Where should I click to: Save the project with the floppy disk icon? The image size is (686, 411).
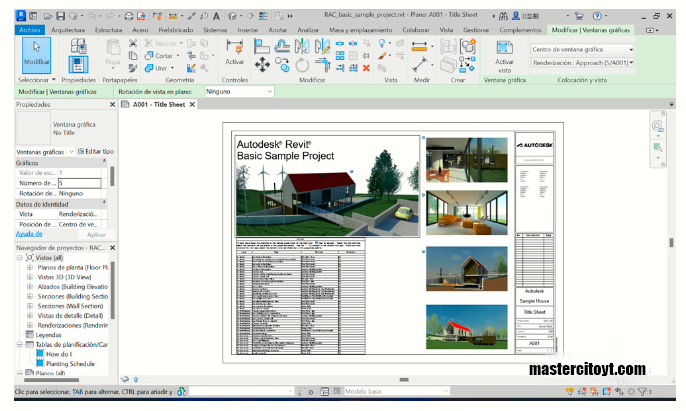pos(60,16)
